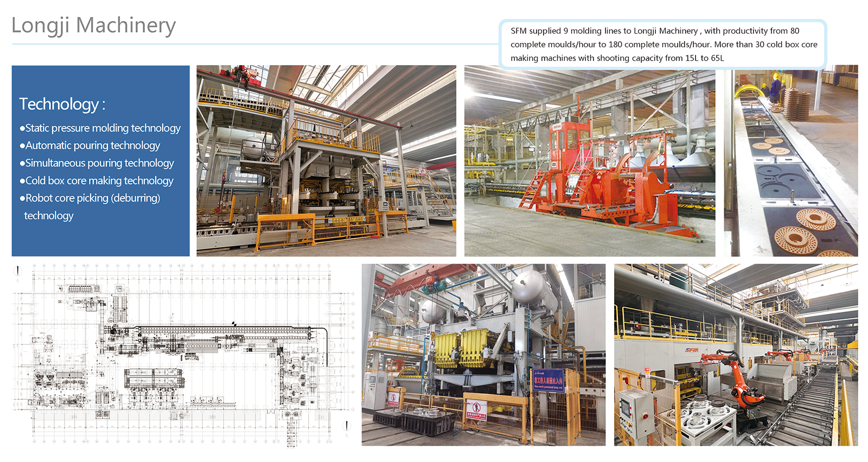This screenshot has height=462, width=868.
Task: Click the Static pressure molding technology bullet
Action: [x=100, y=128]
